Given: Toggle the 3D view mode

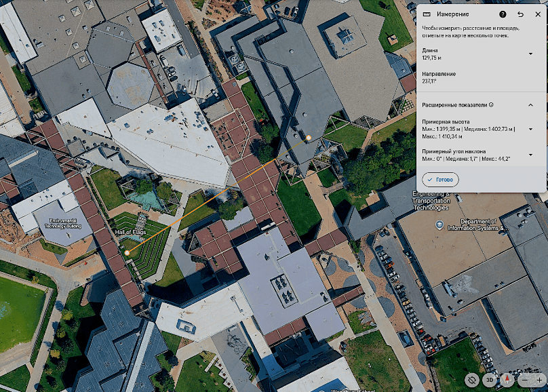Looking at the screenshot, I should (x=488, y=380).
